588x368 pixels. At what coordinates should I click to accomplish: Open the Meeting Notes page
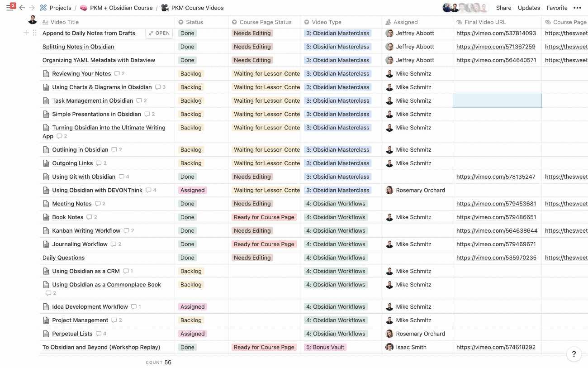tap(72, 204)
